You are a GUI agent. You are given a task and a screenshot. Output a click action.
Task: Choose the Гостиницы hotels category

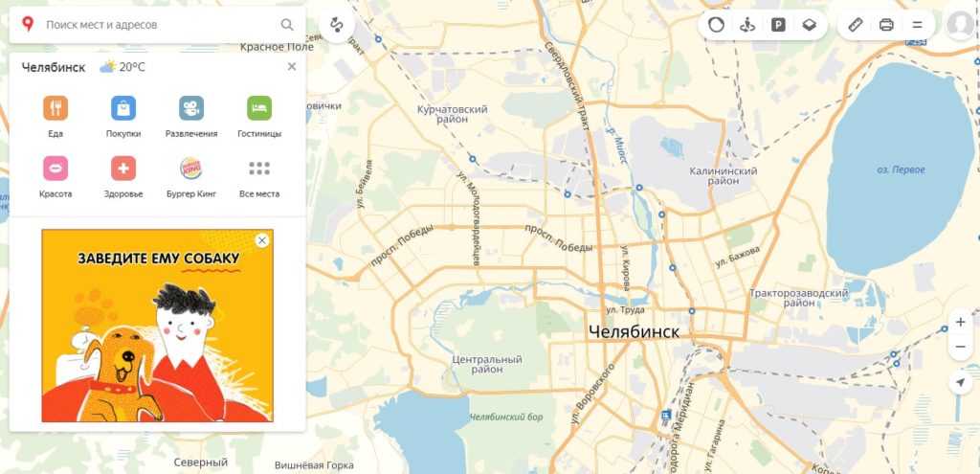[x=259, y=116]
